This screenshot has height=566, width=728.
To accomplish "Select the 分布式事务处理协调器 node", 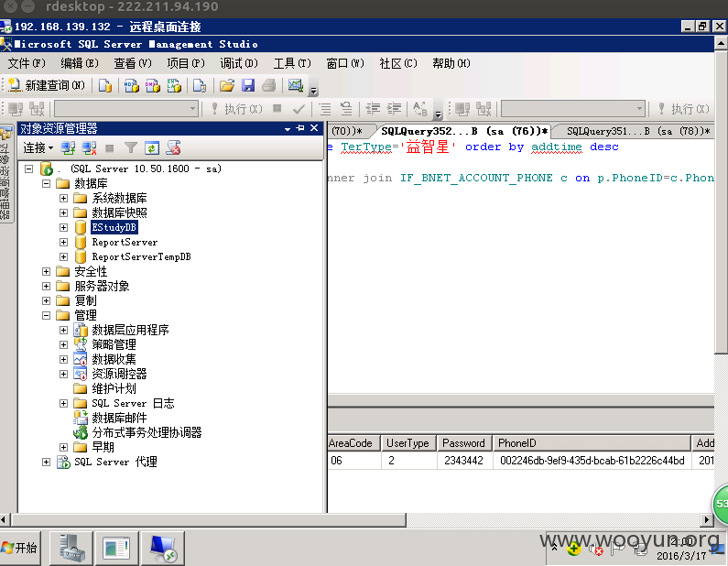I will coord(147,432).
